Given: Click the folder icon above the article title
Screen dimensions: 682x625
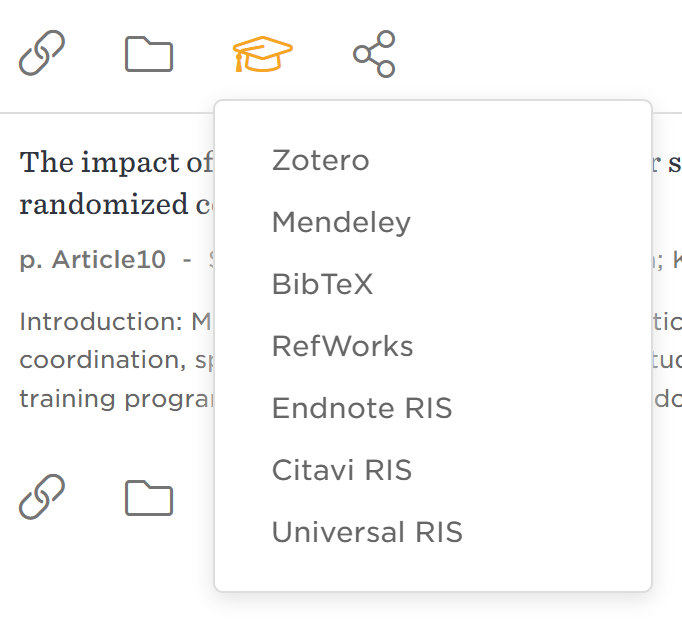Looking at the screenshot, I should click(149, 54).
